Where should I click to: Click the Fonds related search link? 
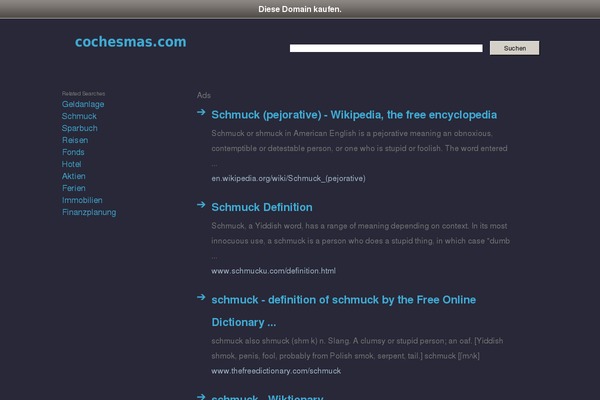[x=73, y=152]
